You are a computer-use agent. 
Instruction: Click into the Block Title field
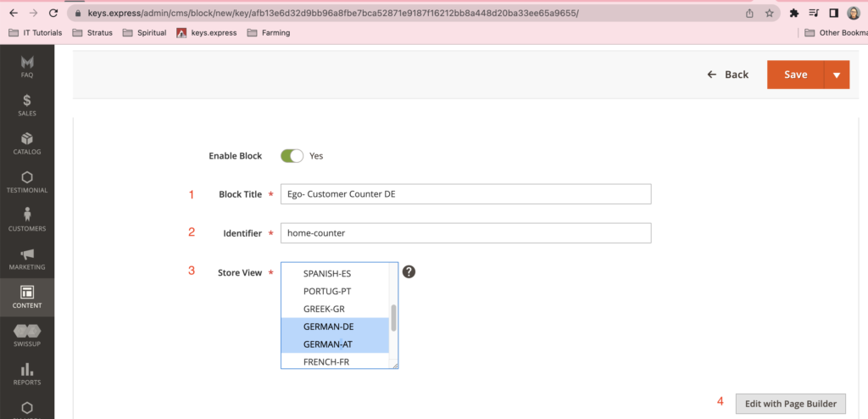[x=465, y=194]
